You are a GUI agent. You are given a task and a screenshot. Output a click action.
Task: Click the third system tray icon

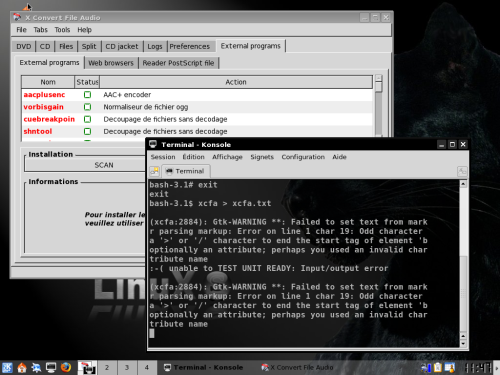[x=450, y=367]
